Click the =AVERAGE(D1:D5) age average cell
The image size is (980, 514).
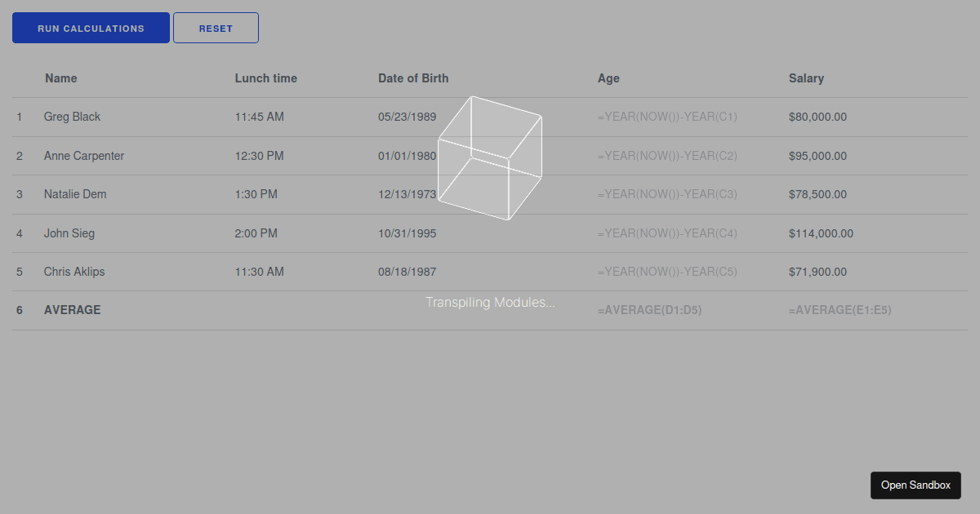tap(649, 310)
